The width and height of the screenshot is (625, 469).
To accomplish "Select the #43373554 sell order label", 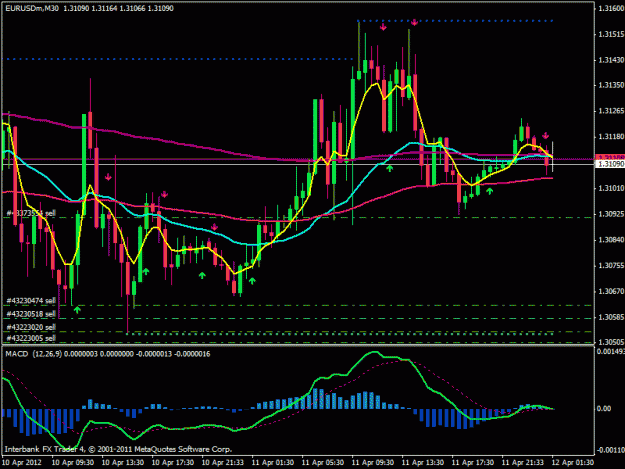I will [x=31, y=213].
